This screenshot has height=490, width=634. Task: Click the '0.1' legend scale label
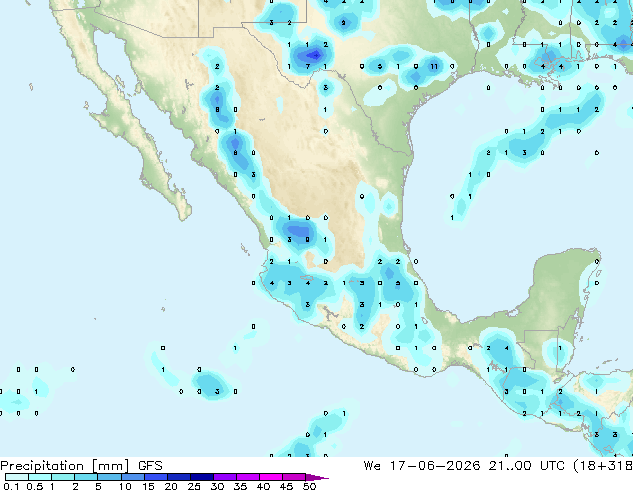pos(11,486)
